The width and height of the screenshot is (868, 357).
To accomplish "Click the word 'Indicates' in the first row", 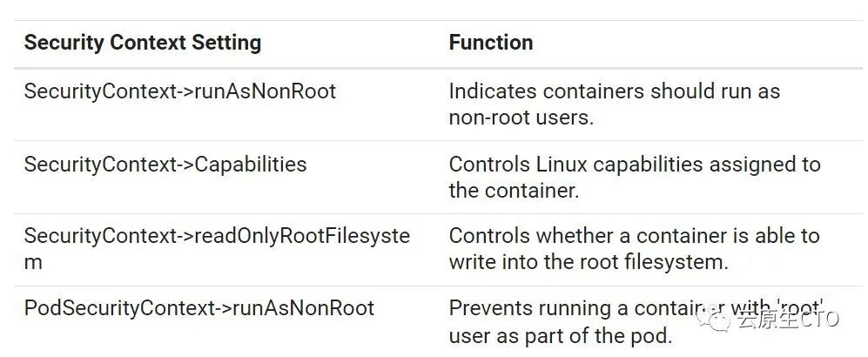I will tap(487, 91).
